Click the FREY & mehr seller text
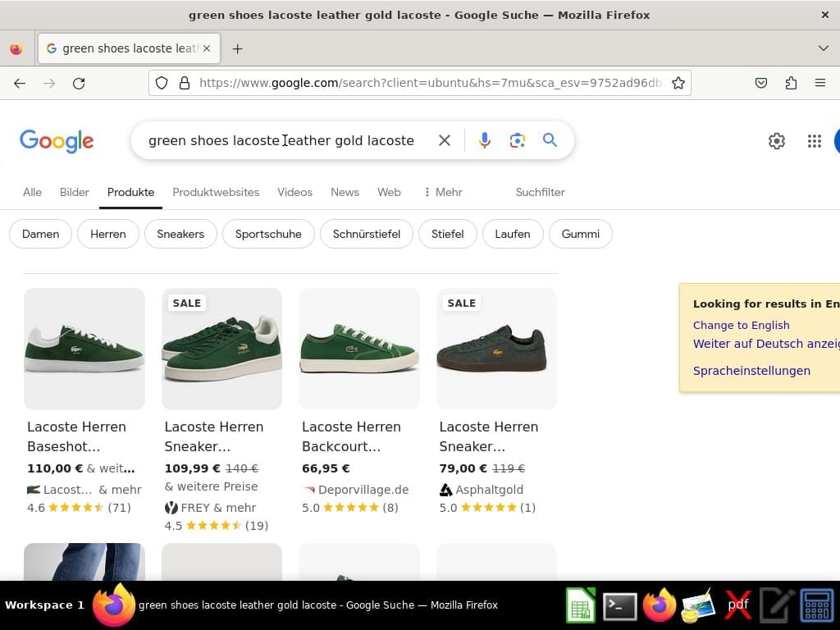This screenshot has height=630, width=840. [x=218, y=508]
